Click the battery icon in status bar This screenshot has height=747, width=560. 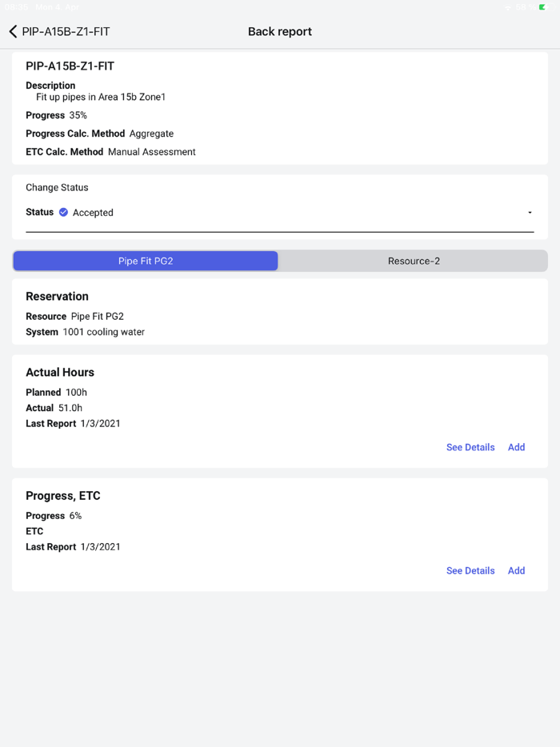pyautogui.click(x=542, y=7)
